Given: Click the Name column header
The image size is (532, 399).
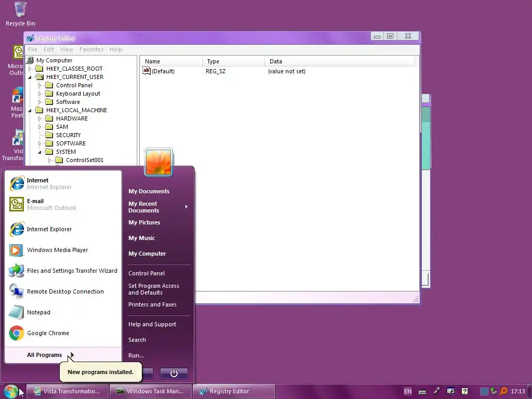Looking at the screenshot, I should coord(171,61).
